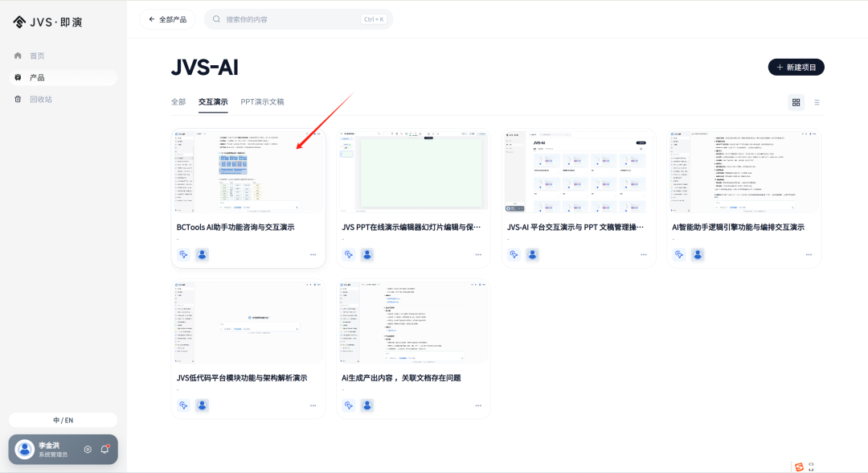Toggle the 中 / EN language switch
The height and width of the screenshot is (473, 868).
click(x=63, y=421)
